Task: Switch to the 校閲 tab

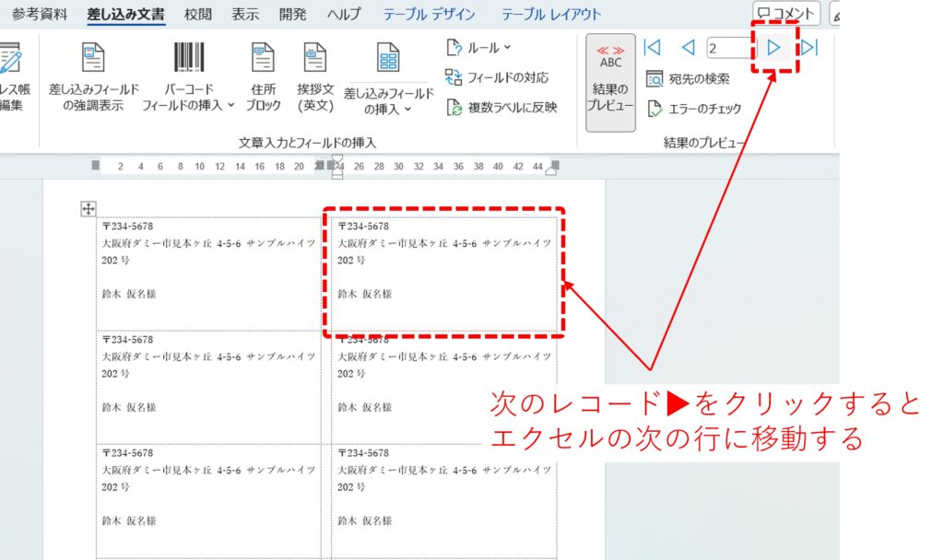Action: (198, 14)
